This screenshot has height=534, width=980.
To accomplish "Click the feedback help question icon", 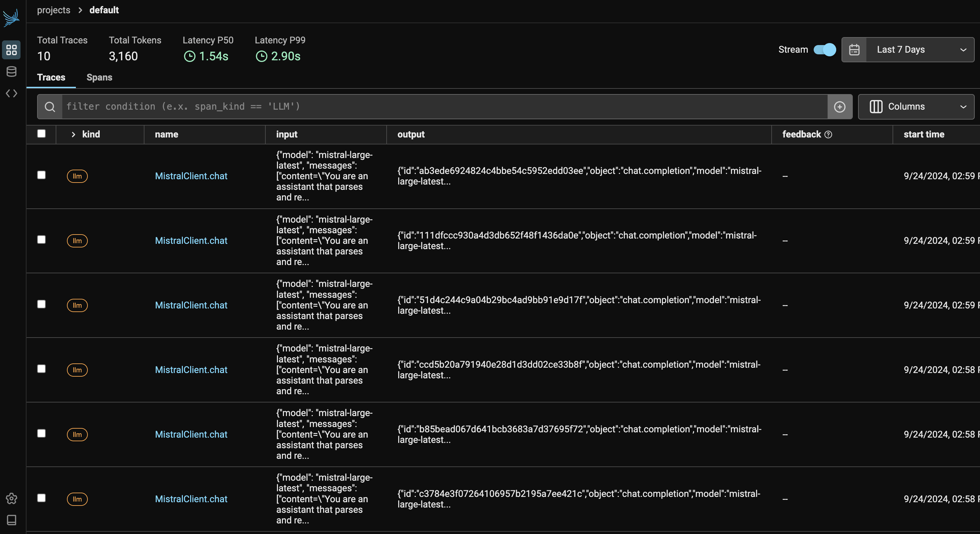I will pyautogui.click(x=828, y=134).
